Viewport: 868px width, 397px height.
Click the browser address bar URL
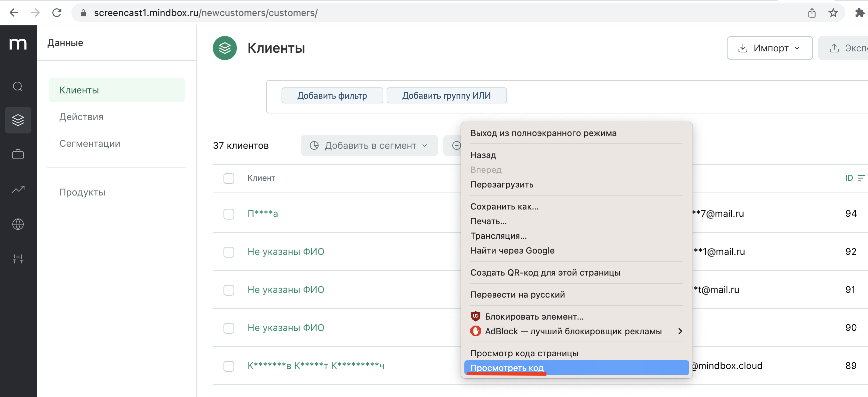click(x=205, y=13)
